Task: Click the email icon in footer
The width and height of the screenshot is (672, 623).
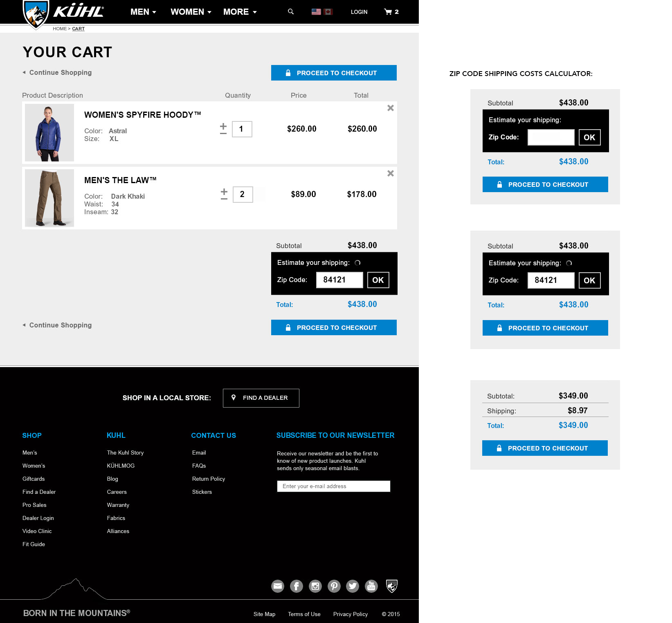Action: coord(278,586)
